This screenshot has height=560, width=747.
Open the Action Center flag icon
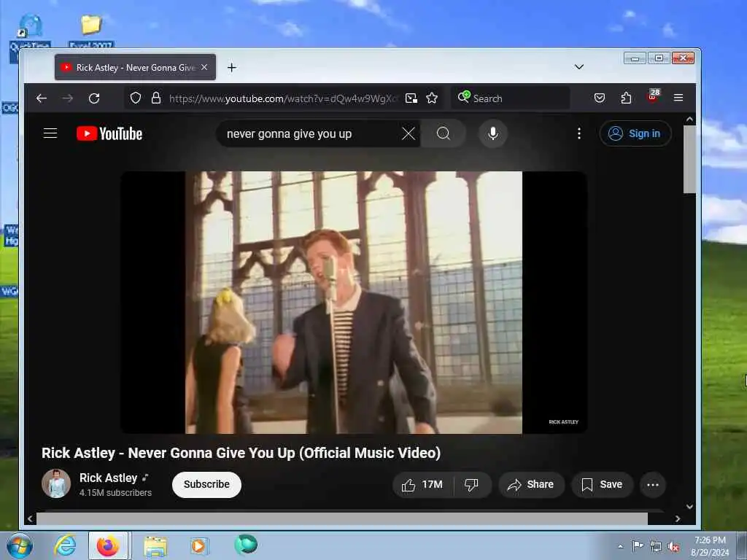638,545
